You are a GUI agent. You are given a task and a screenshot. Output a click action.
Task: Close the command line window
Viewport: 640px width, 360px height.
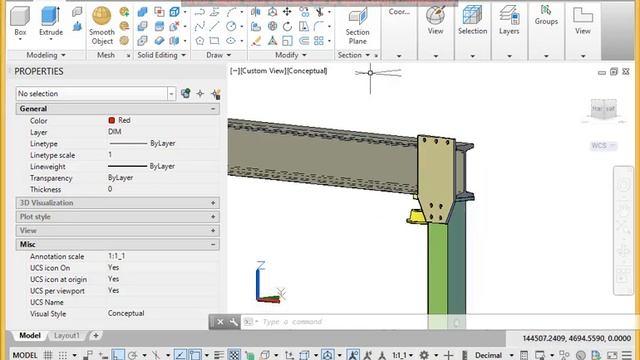point(220,322)
